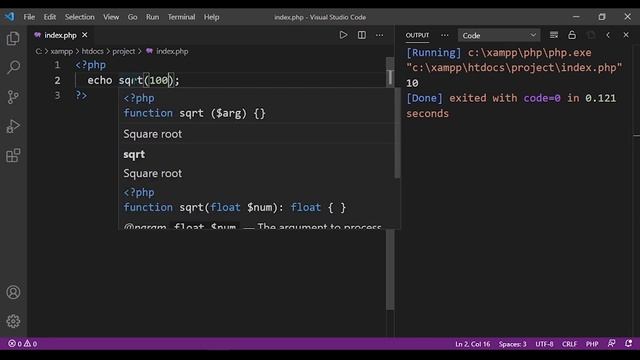The width and height of the screenshot is (640, 360).
Task: Open more panel views ellipsis beside OUTPUT
Action: [x=444, y=36]
